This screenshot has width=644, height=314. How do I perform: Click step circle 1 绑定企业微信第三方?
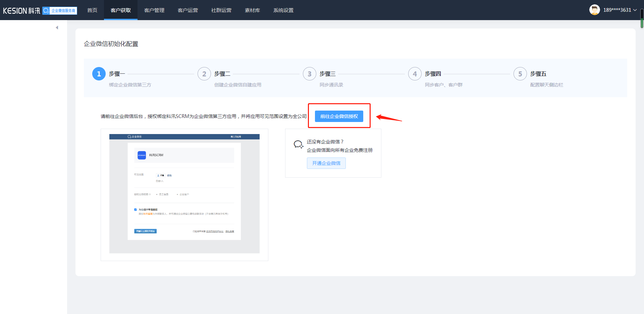[99, 74]
